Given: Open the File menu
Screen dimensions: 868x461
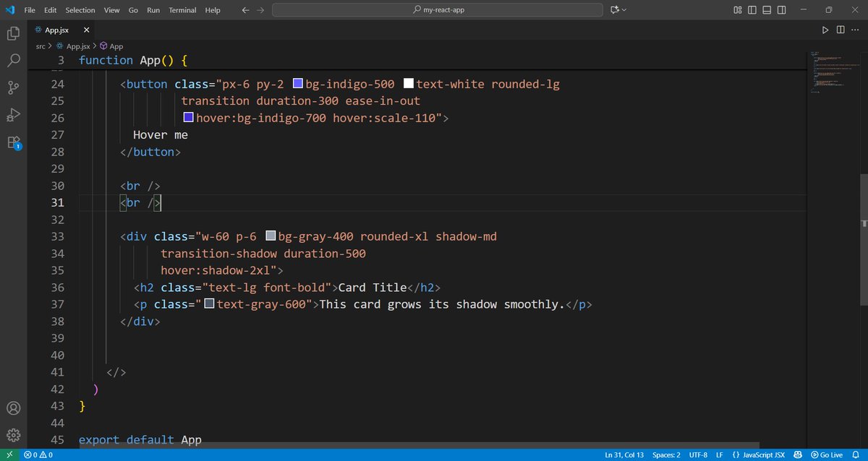Looking at the screenshot, I should (30, 10).
